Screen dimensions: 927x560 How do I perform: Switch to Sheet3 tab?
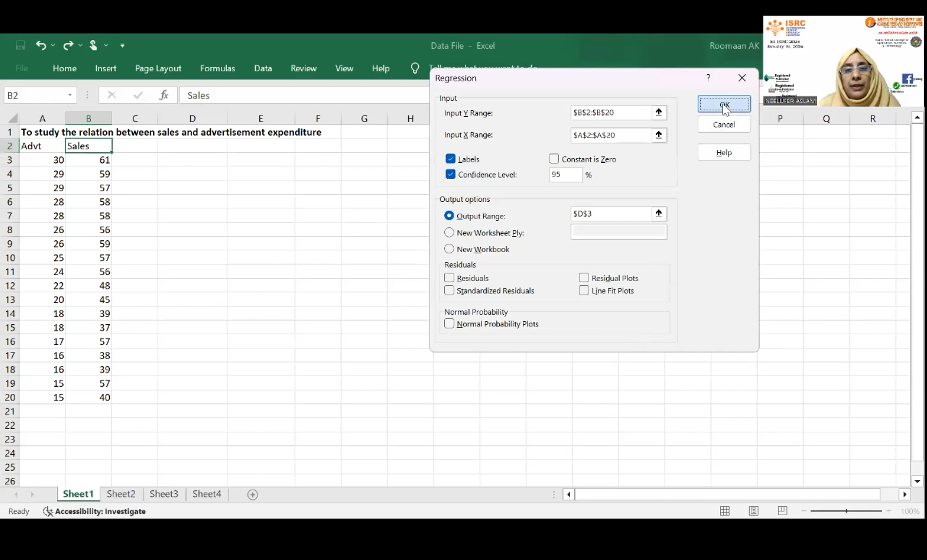click(164, 494)
